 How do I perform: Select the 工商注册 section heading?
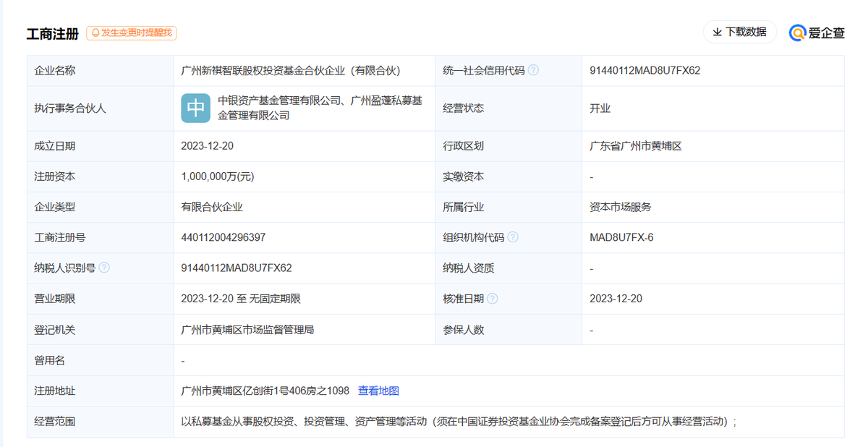(53, 33)
